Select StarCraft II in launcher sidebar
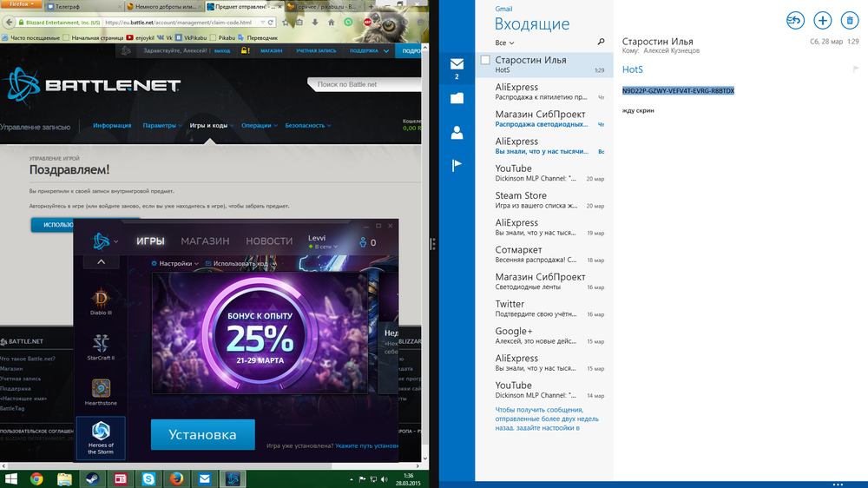Image resolution: width=868 pixels, height=488 pixels. point(101,347)
